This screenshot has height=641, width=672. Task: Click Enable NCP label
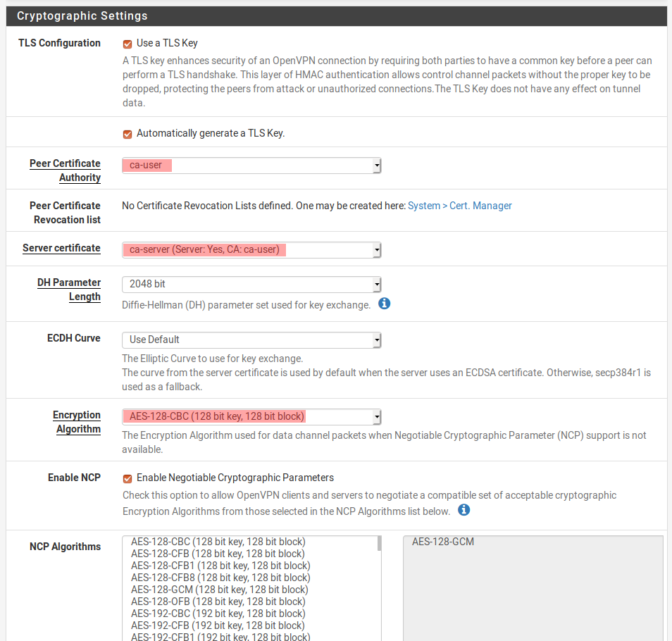tap(74, 478)
